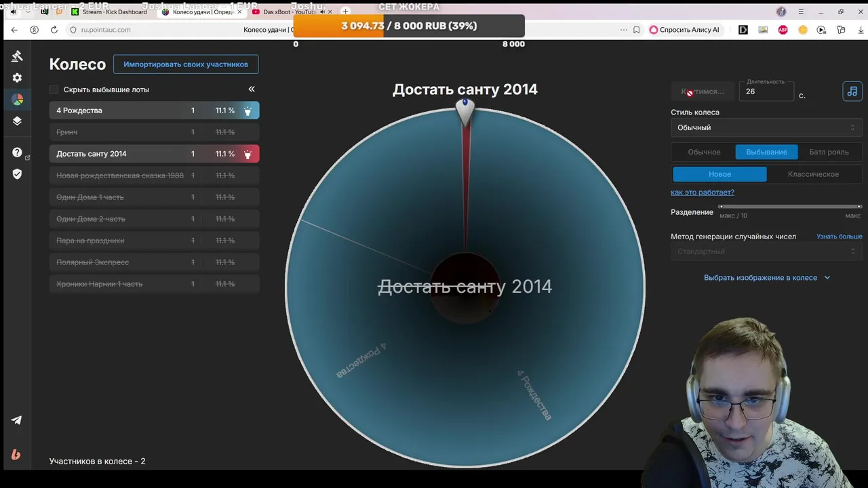Click Импортировать своих участников button
This screenshot has width=868, height=488.
tap(186, 64)
